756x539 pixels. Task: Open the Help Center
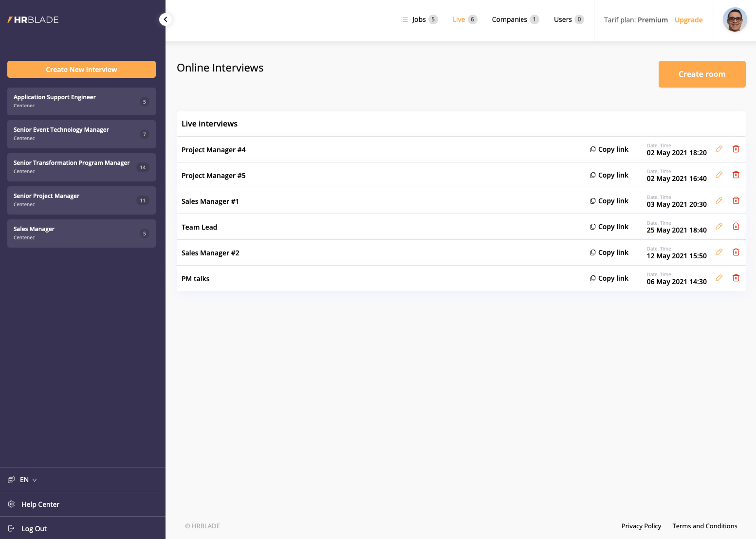40,504
